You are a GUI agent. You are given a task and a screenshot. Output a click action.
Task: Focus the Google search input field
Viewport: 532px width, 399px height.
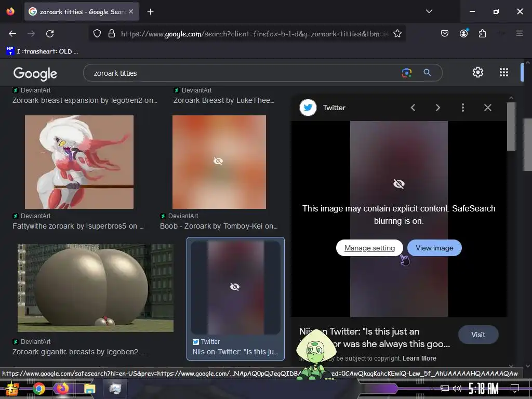click(x=244, y=73)
